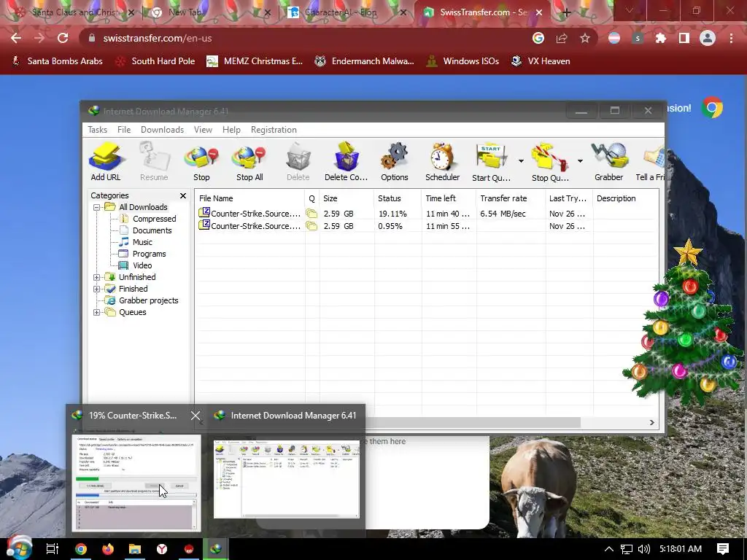This screenshot has height=560, width=747.
Task: Open Chrome extensions puzzle icon
Action: coord(661,38)
